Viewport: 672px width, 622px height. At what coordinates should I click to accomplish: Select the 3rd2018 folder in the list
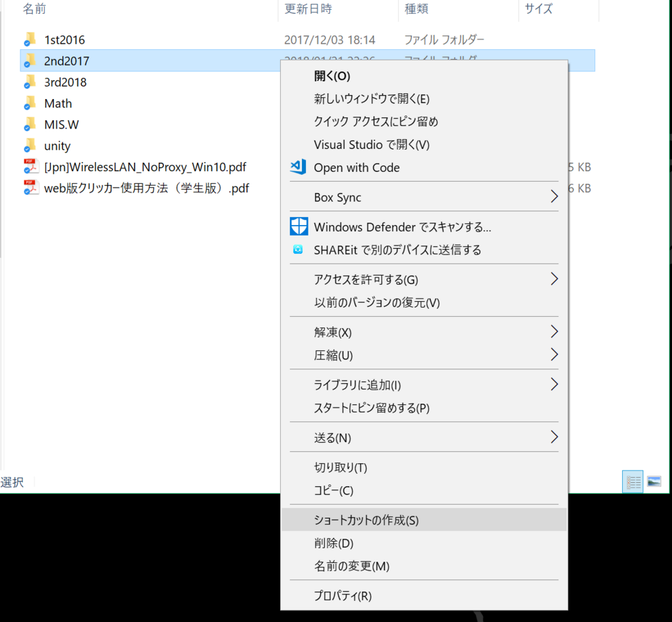(66, 82)
